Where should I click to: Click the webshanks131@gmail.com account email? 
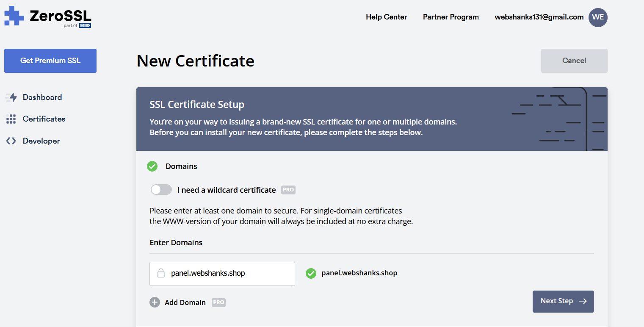539,17
